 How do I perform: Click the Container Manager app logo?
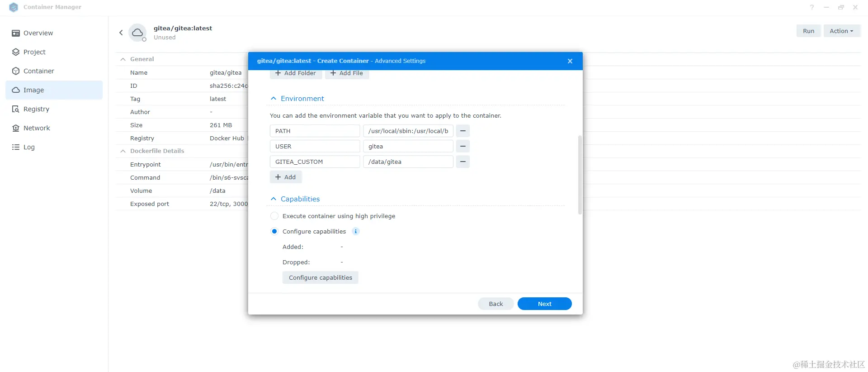coord(14,7)
